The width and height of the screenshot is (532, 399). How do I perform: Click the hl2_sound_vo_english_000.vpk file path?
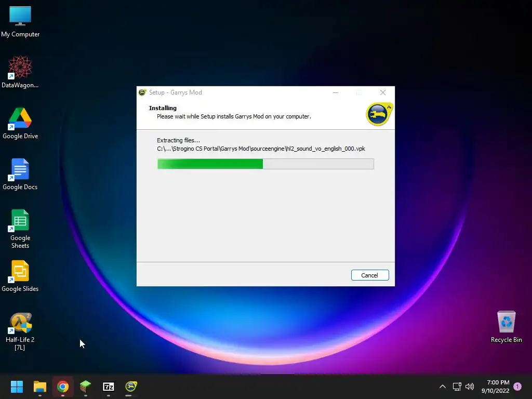261,149
